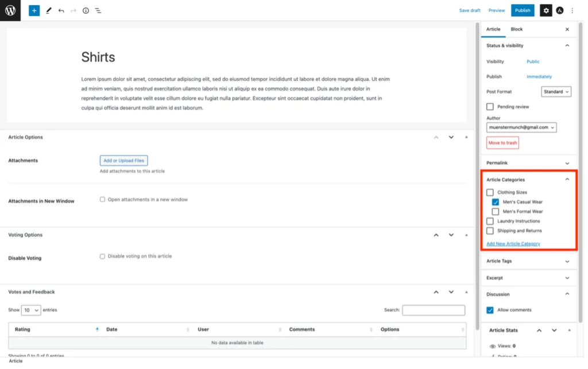Screen dimensions: 588x369
Task: Sort table by Rating column arrow
Action: (97, 329)
